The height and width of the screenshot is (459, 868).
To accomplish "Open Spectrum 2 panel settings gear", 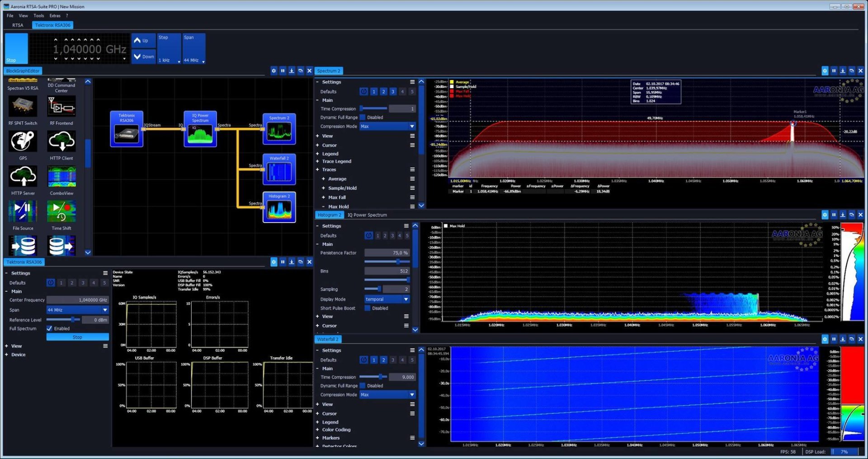I will (x=825, y=71).
